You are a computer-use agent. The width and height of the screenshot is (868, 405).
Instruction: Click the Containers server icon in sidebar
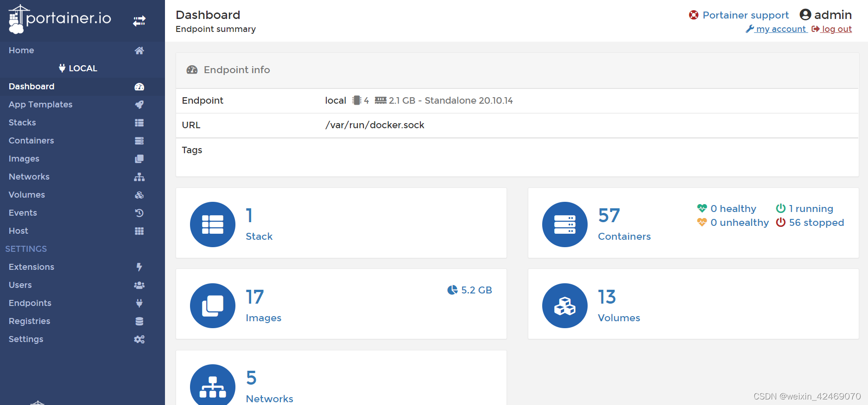click(x=139, y=141)
